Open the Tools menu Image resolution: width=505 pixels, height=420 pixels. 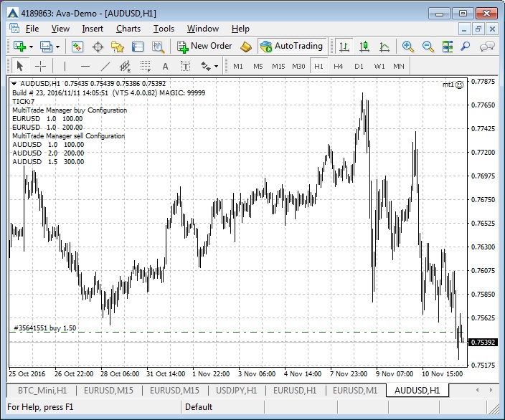click(164, 29)
